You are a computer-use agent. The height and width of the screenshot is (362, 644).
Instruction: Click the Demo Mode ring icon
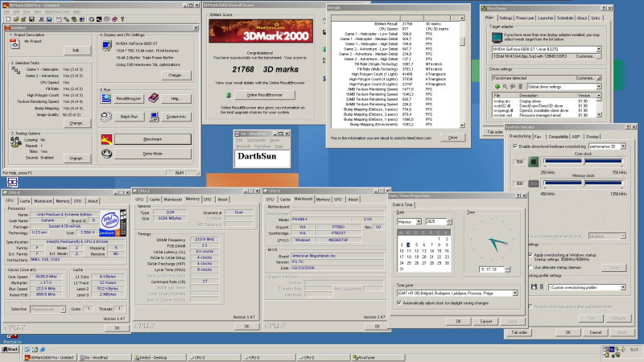click(107, 154)
